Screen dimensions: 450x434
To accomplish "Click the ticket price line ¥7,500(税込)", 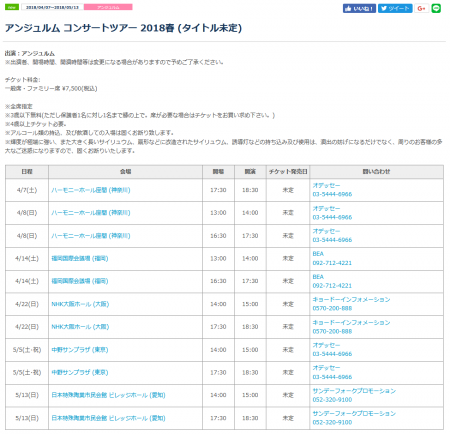I will point(51,89).
